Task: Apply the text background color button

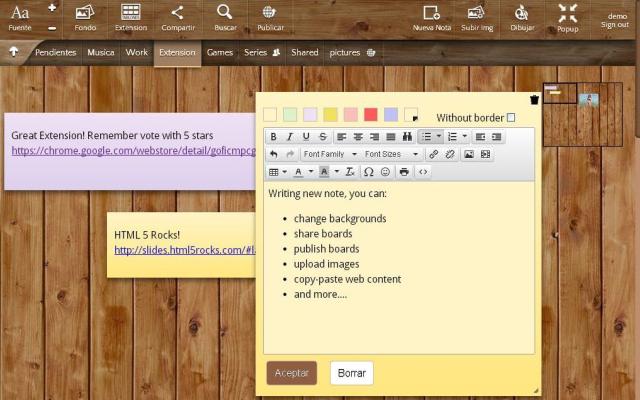Action: 324,172
